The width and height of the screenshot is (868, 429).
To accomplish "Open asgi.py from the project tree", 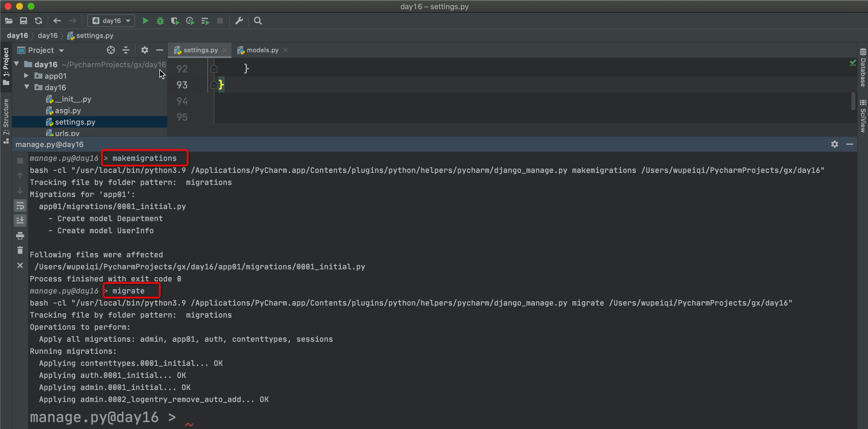I will 68,111.
